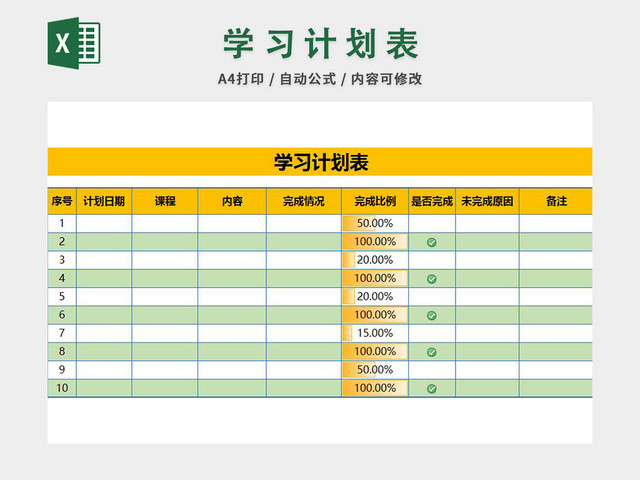Image resolution: width=640 pixels, height=480 pixels.
Task: Click the green checkmark icon in row 2
Action: [x=431, y=242]
